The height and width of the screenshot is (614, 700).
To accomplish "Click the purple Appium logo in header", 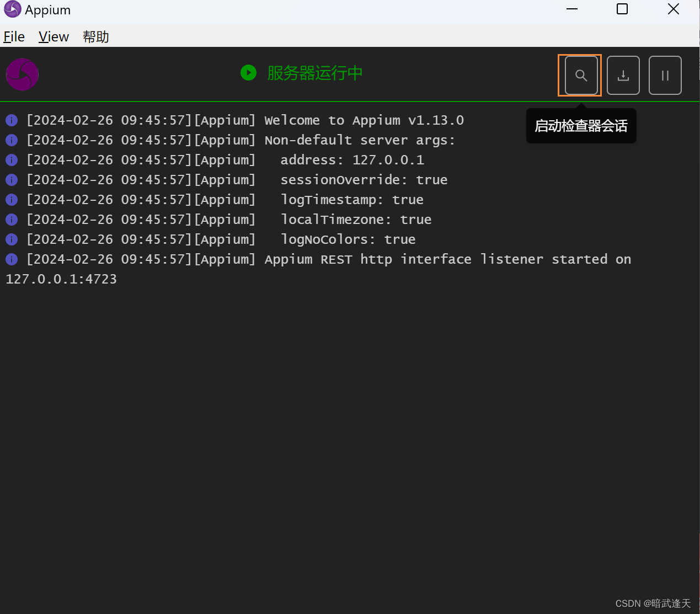I will (22, 74).
